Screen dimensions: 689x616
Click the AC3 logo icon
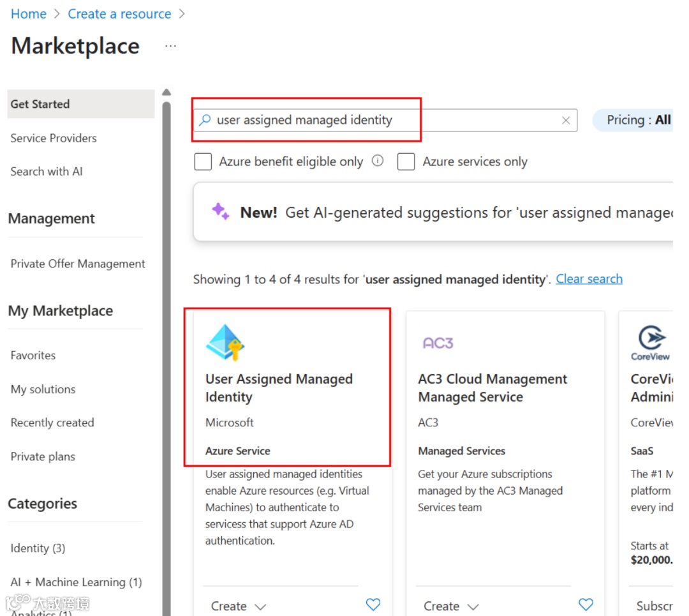tap(438, 343)
